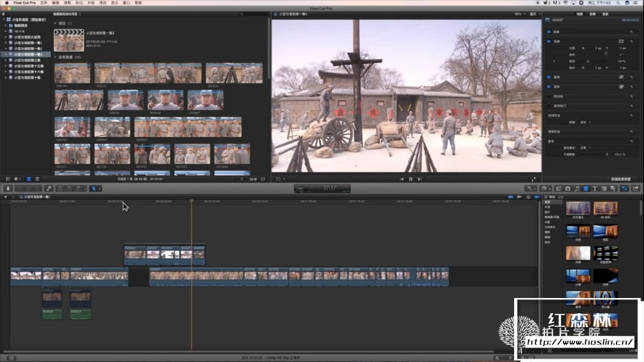
Task: Collapse the clips section below project
Action: pyautogui.click(x=56, y=57)
